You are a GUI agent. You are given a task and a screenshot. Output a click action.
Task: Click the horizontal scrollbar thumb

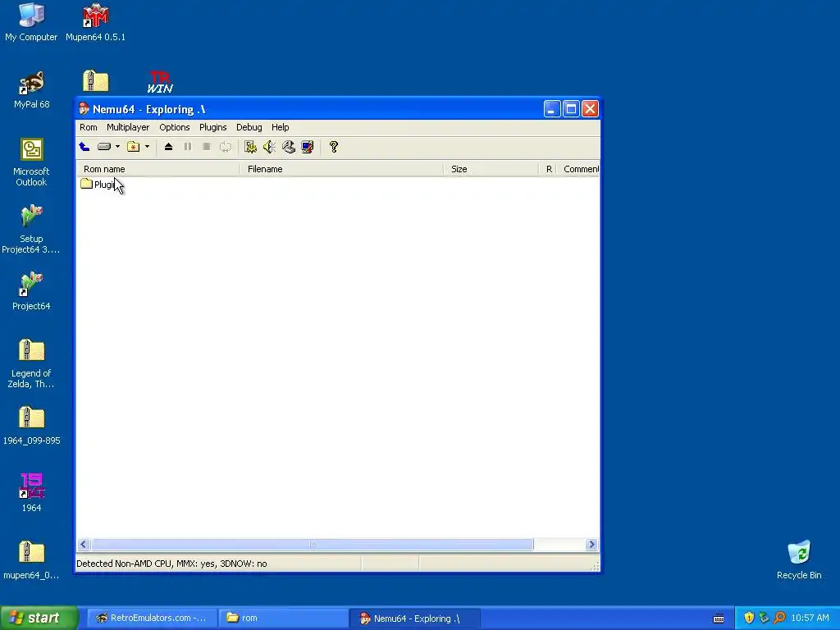(x=312, y=545)
